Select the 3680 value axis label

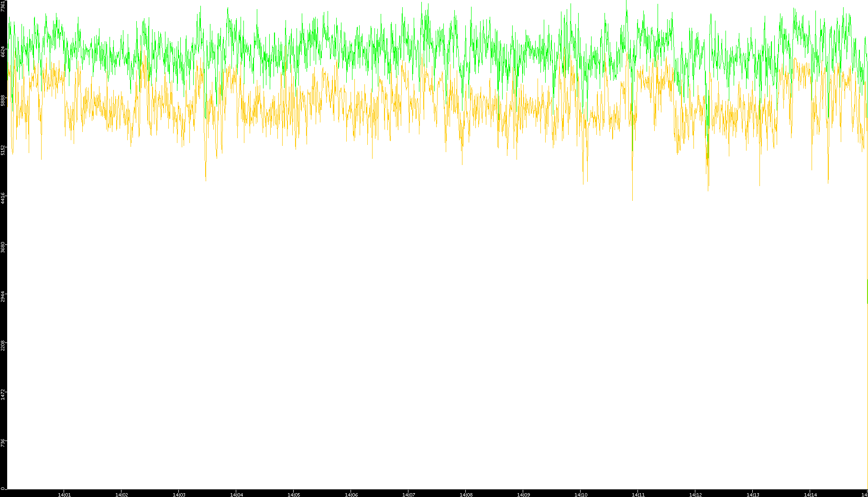(3, 247)
